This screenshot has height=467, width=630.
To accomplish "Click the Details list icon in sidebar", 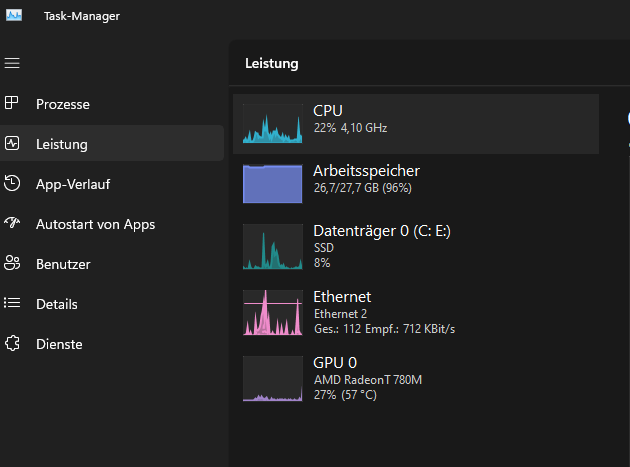I will (x=12, y=303).
